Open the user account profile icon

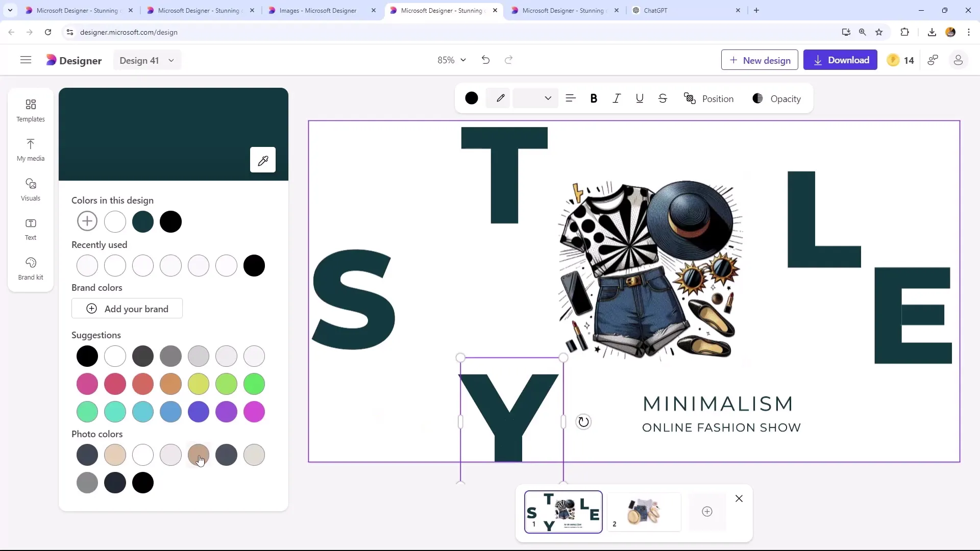point(958,60)
